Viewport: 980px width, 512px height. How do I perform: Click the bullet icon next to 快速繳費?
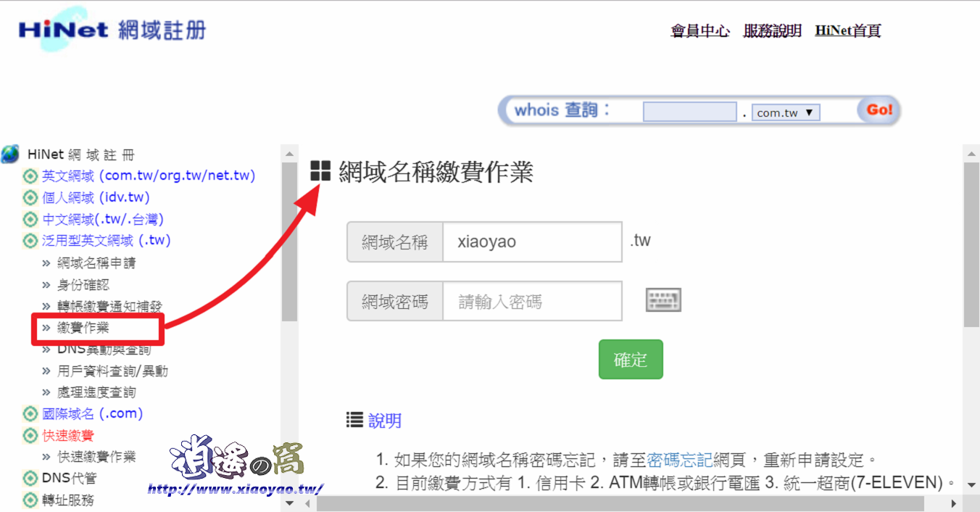(x=30, y=436)
